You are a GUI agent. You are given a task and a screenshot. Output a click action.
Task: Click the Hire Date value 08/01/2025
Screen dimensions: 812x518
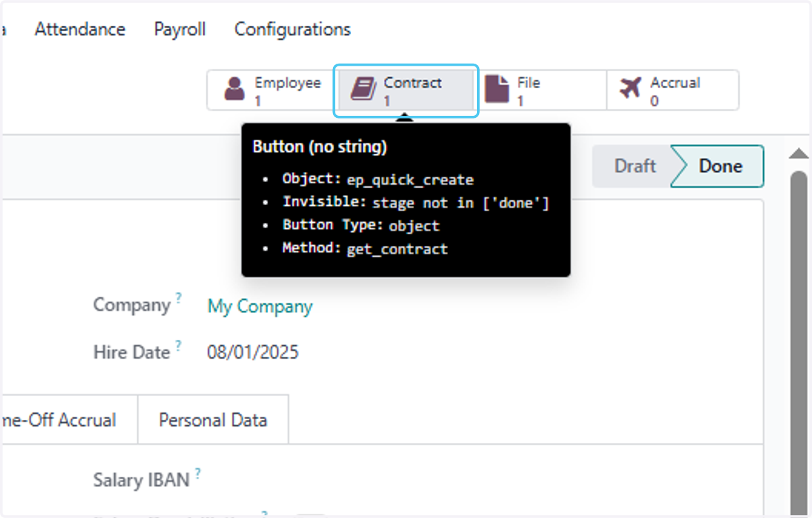click(252, 352)
